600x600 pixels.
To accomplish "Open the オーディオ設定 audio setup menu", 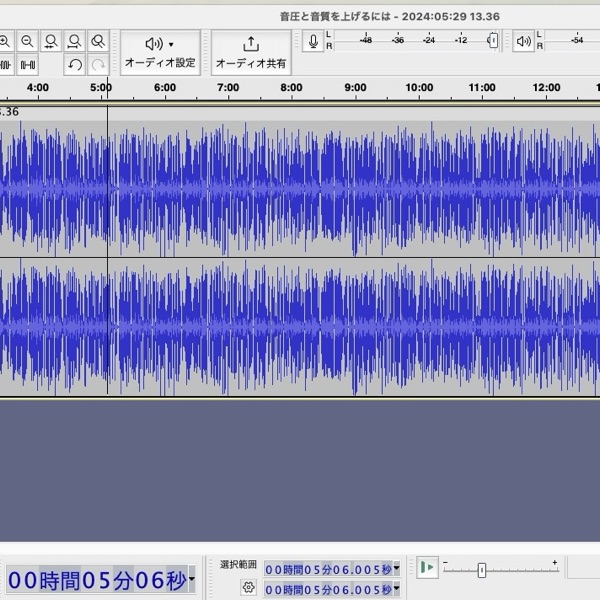I will [x=159, y=52].
